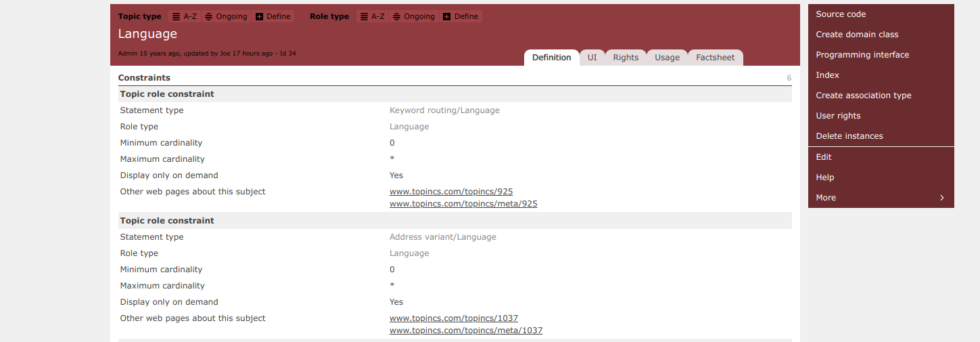980x342 pixels.
Task: Click Delete instances in the sidebar
Action: point(849,136)
